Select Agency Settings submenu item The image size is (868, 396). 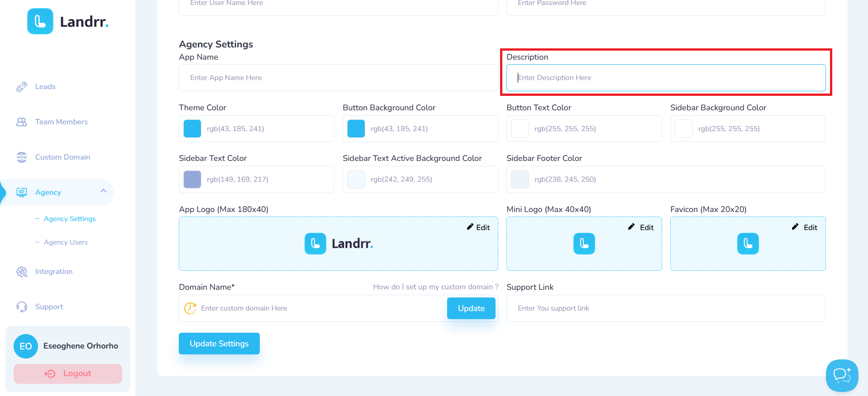[70, 219]
